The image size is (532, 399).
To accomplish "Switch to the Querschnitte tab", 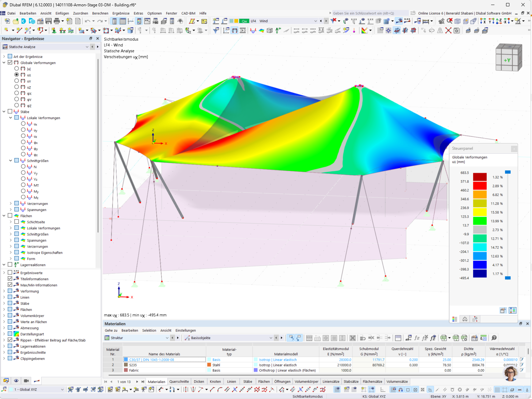I will coord(179,381).
